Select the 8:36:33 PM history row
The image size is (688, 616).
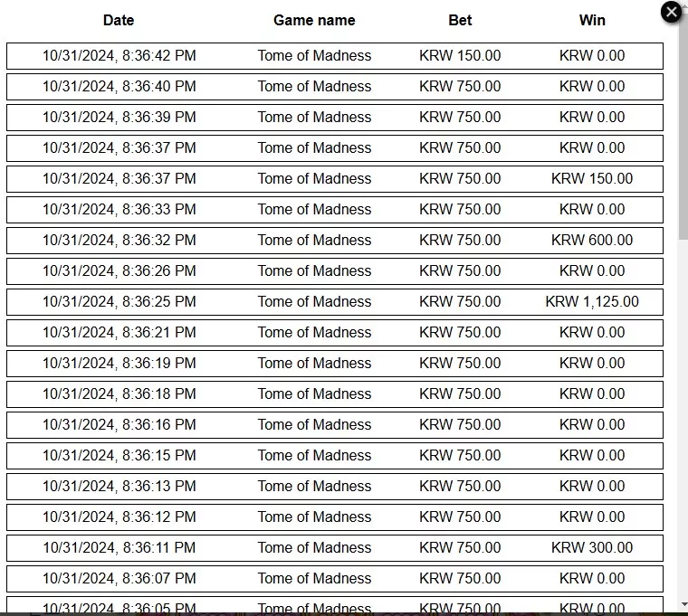coord(335,210)
